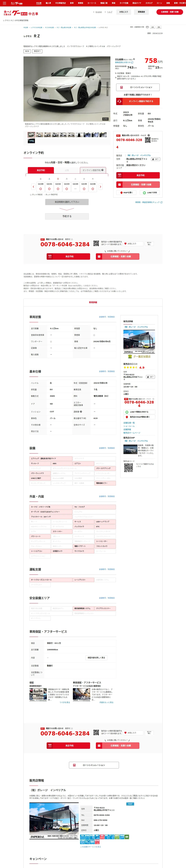This screenshot has width=186, height=868.
Task: Open the ヘルプ link in the header
Action: tap(110, 12)
